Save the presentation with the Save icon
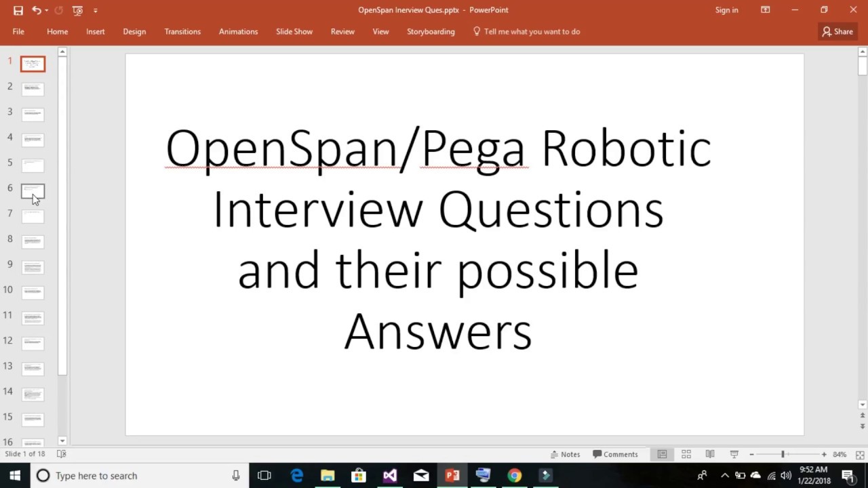The width and height of the screenshot is (868, 488). pyautogui.click(x=18, y=10)
